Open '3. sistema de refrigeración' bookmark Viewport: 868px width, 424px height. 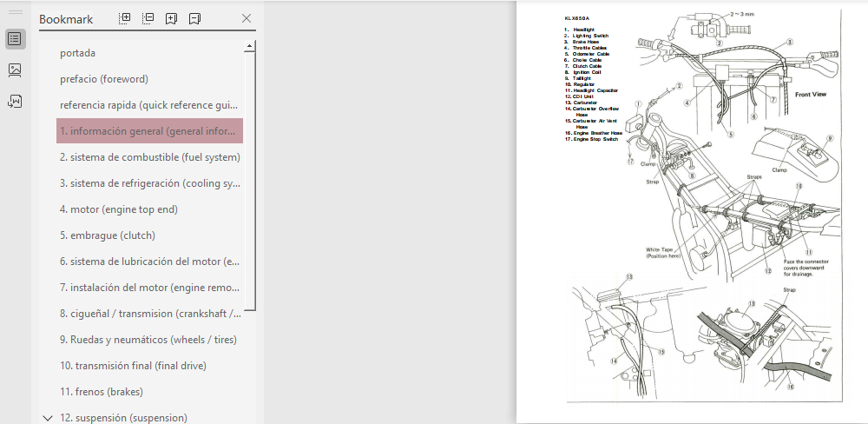pos(149,183)
